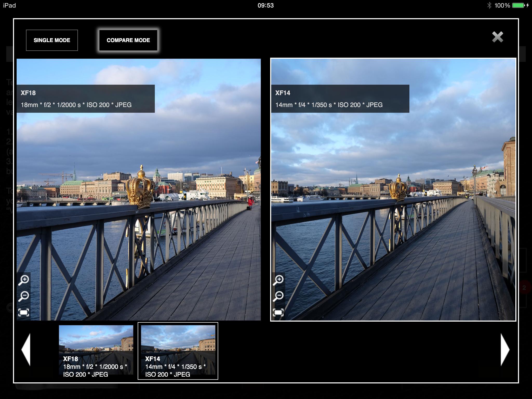Zoom out on the XF14 image
Image resolution: width=532 pixels, height=399 pixels.
[278, 296]
